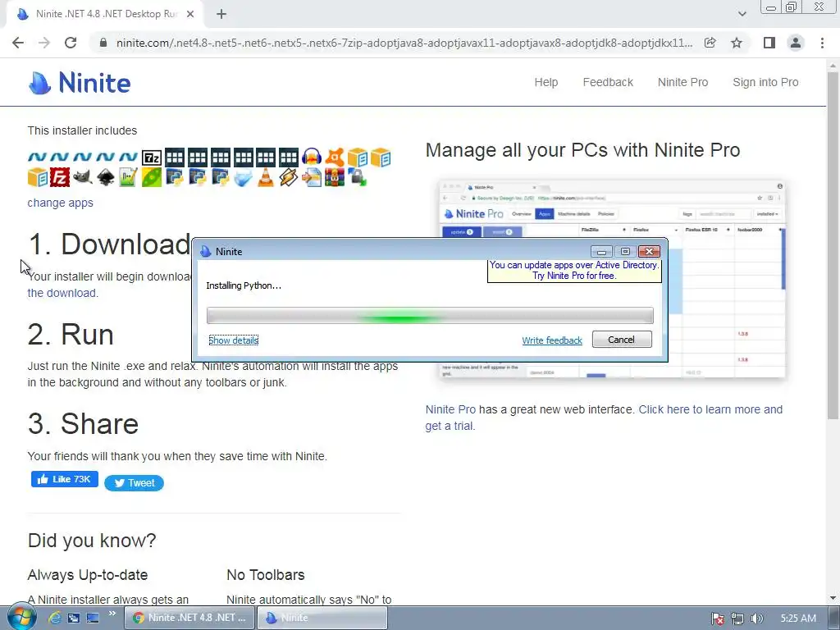Image resolution: width=840 pixels, height=630 pixels.
Task: Close the Ninite .NET 4.8 tab
Action: click(190, 15)
